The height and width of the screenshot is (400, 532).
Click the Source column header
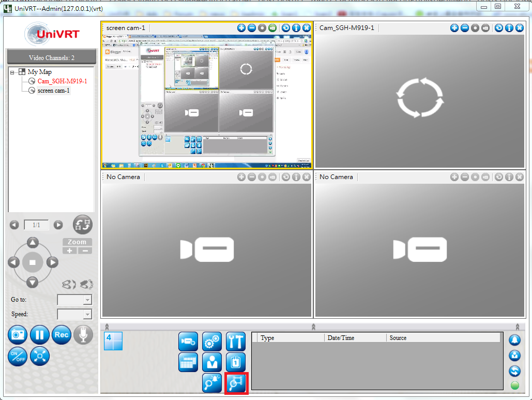(443, 338)
